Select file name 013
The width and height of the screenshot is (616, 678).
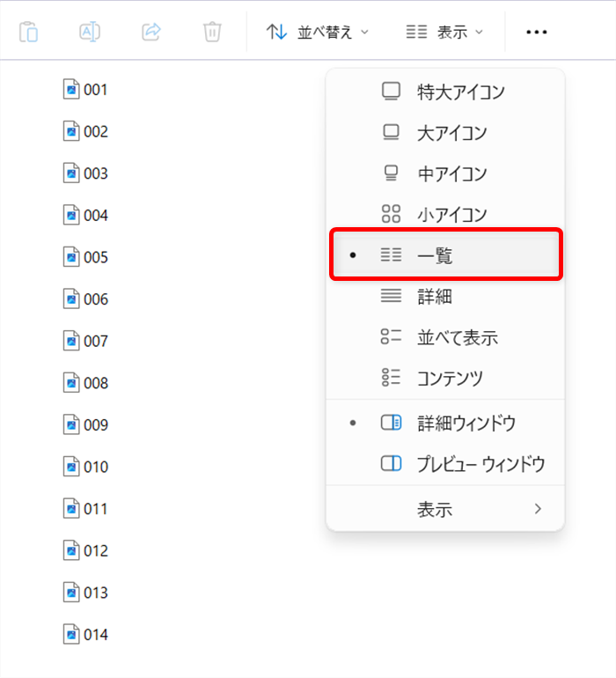click(x=96, y=593)
